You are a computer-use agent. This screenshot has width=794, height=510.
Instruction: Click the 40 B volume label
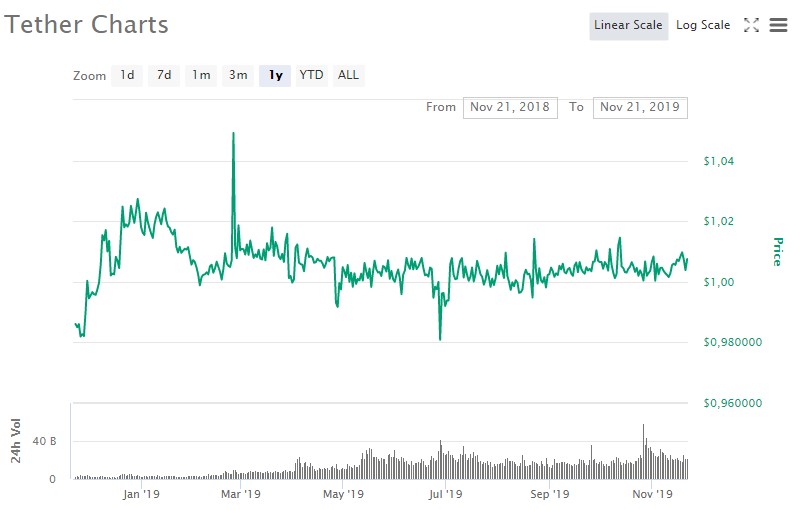click(45, 442)
